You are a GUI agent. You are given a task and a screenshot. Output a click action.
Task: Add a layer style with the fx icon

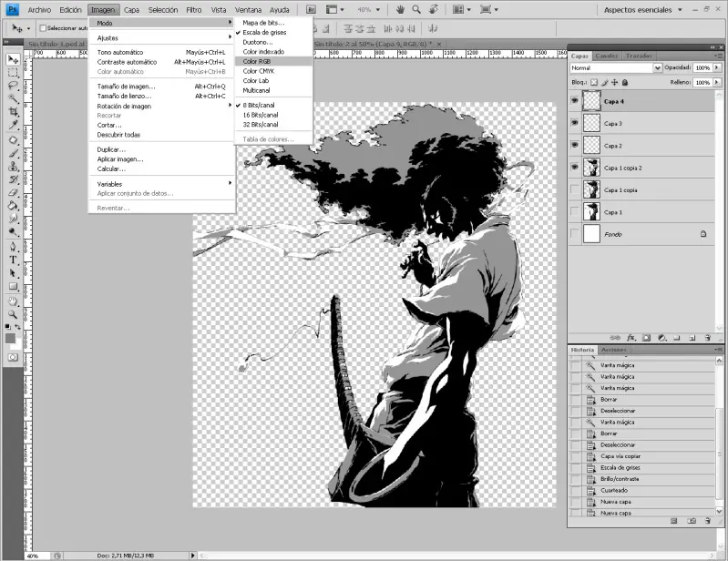[x=631, y=338]
